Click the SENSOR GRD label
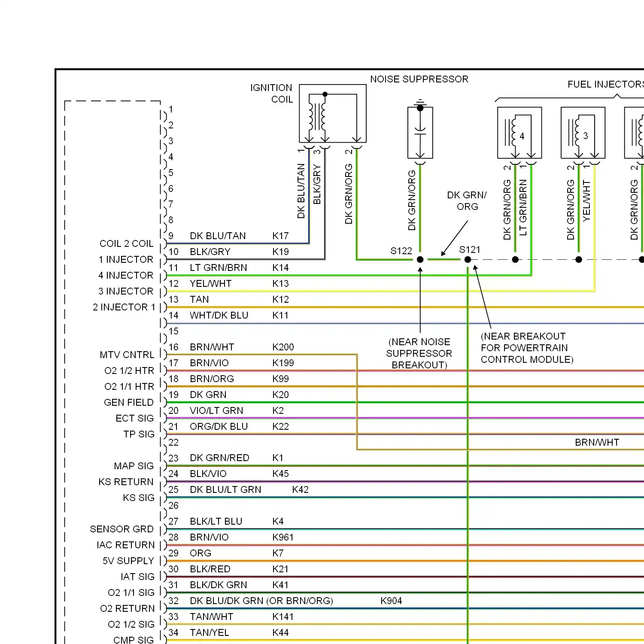644x644 pixels. click(122, 529)
